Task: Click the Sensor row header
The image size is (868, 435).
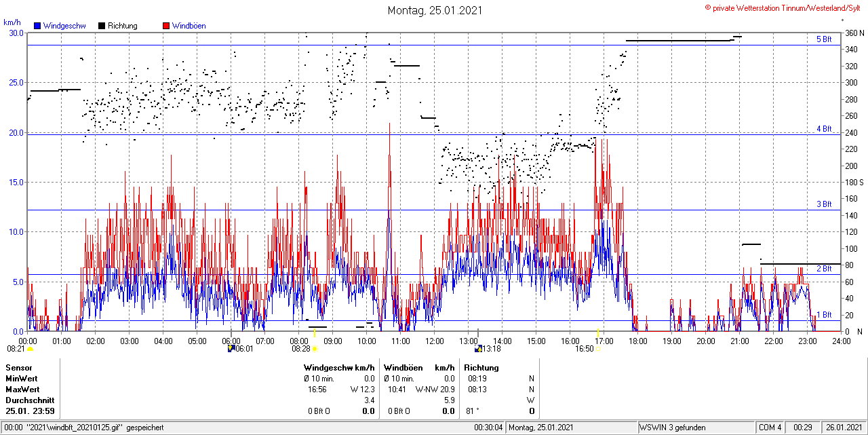Action: click(19, 368)
